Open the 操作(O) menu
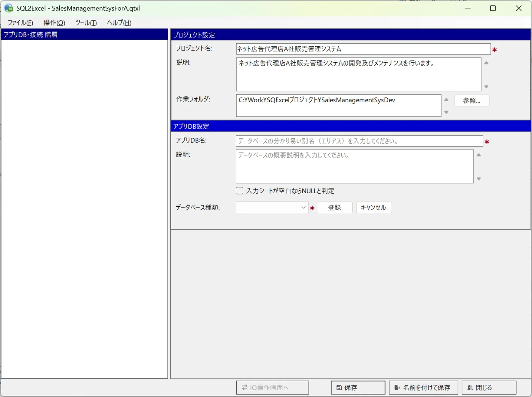The image size is (532, 397). pyautogui.click(x=54, y=23)
